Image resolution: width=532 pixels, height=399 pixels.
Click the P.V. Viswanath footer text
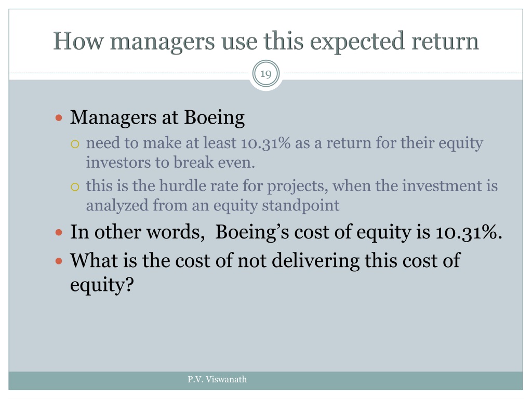tap(217, 380)
